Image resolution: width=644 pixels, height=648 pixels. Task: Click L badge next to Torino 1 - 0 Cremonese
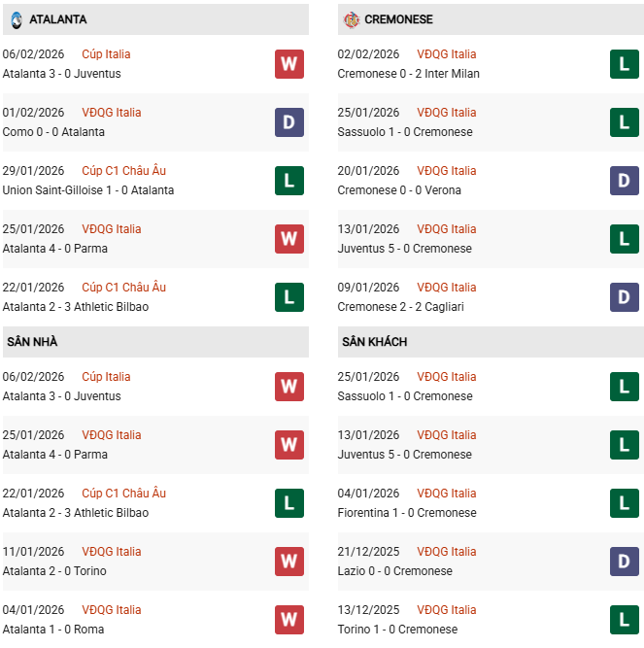click(x=624, y=620)
